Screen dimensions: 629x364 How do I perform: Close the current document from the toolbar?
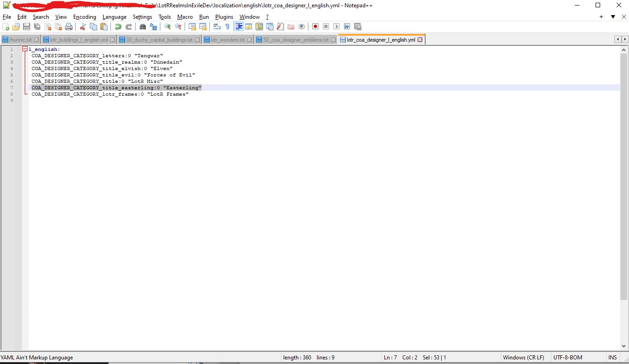[48, 27]
